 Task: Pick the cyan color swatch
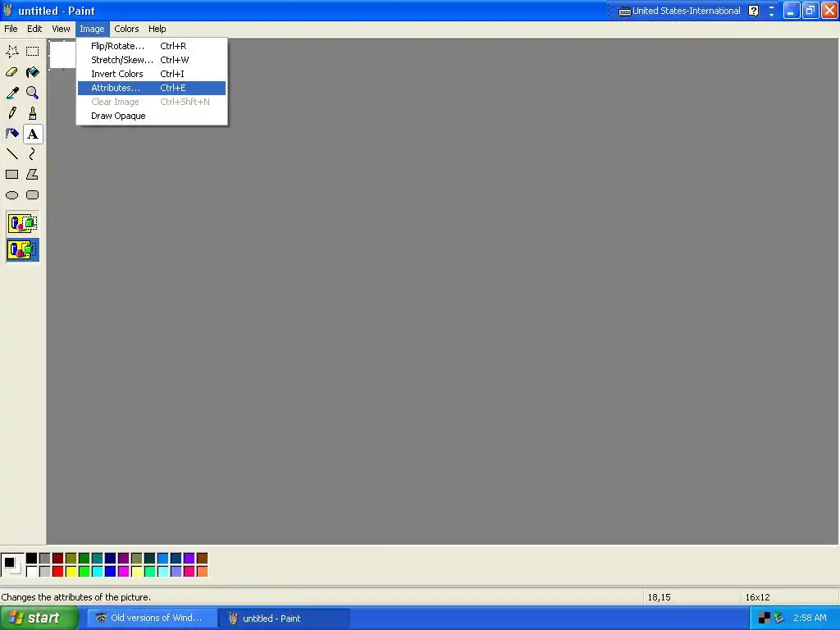click(x=97, y=572)
